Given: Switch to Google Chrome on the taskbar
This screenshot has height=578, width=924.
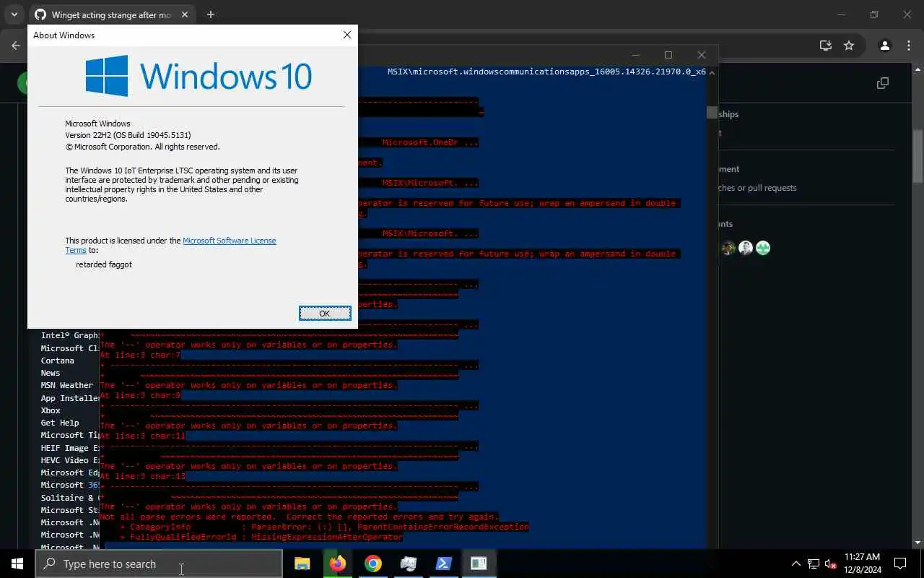Looking at the screenshot, I should pyautogui.click(x=372, y=564).
